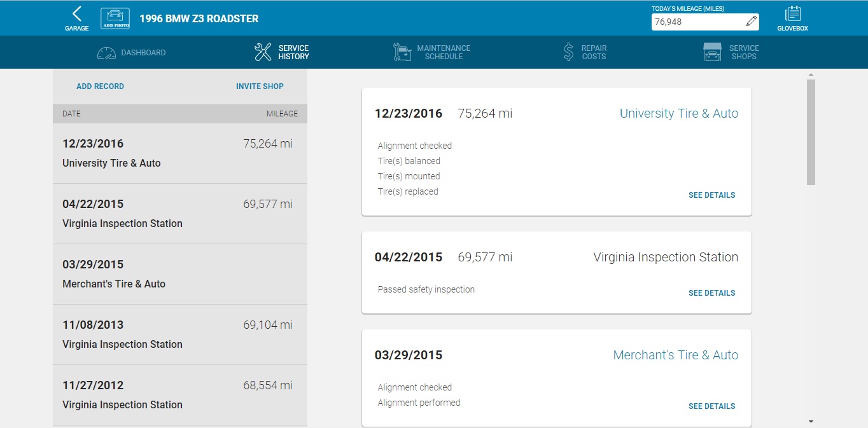Screen dimensions: 868x428
Task: Select the 11/08/2013 inspection record
Action: (x=180, y=335)
